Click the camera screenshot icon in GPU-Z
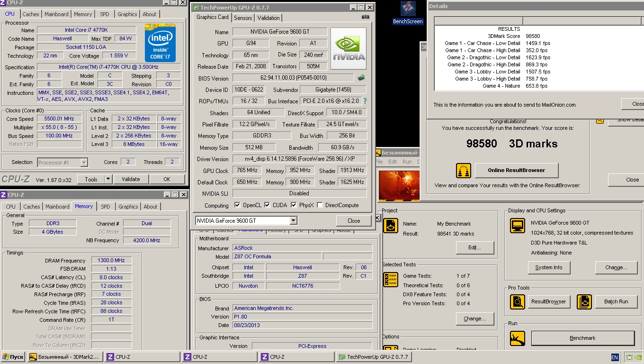Viewport: 644px width, 364px height. (366, 17)
